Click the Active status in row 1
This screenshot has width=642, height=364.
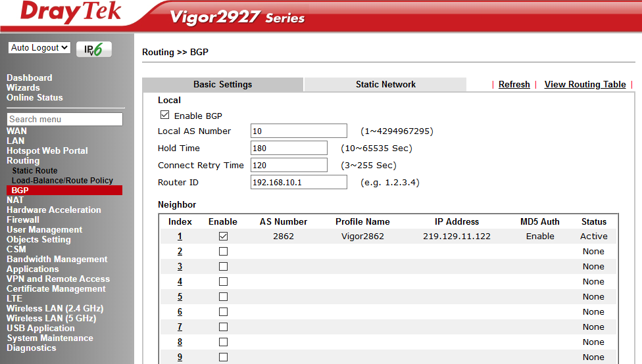tap(594, 236)
